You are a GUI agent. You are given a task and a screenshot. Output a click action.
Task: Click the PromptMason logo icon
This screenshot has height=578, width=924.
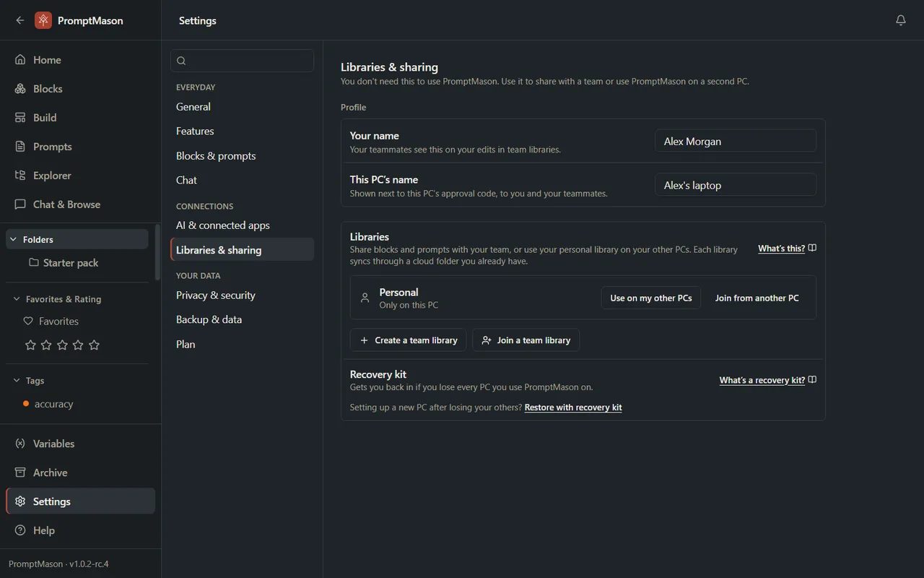pyautogui.click(x=43, y=20)
